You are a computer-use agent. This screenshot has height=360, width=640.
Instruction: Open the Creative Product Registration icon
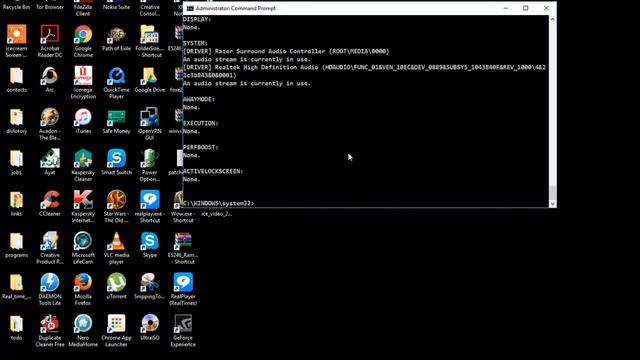(x=50, y=241)
